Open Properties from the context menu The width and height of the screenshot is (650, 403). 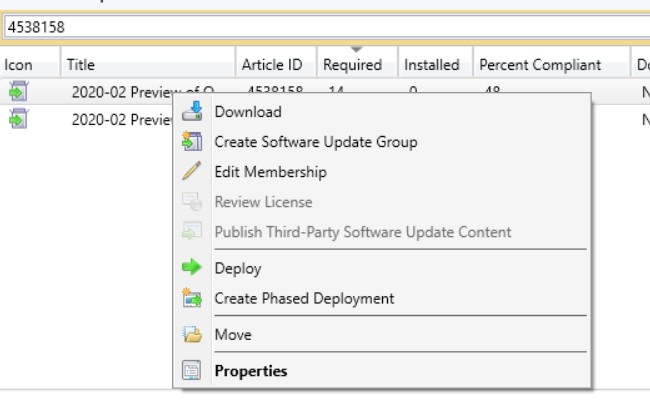(x=251, y=371)
